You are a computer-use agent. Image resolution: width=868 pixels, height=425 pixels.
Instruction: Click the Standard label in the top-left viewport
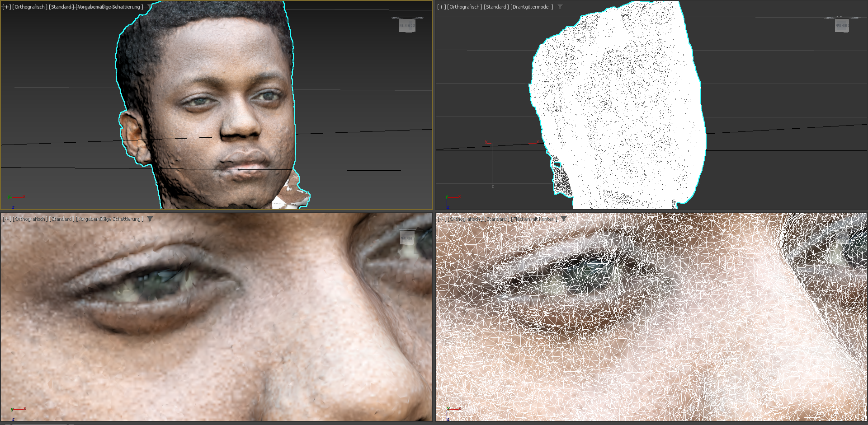pyautogui.click(x=61, y=7)
